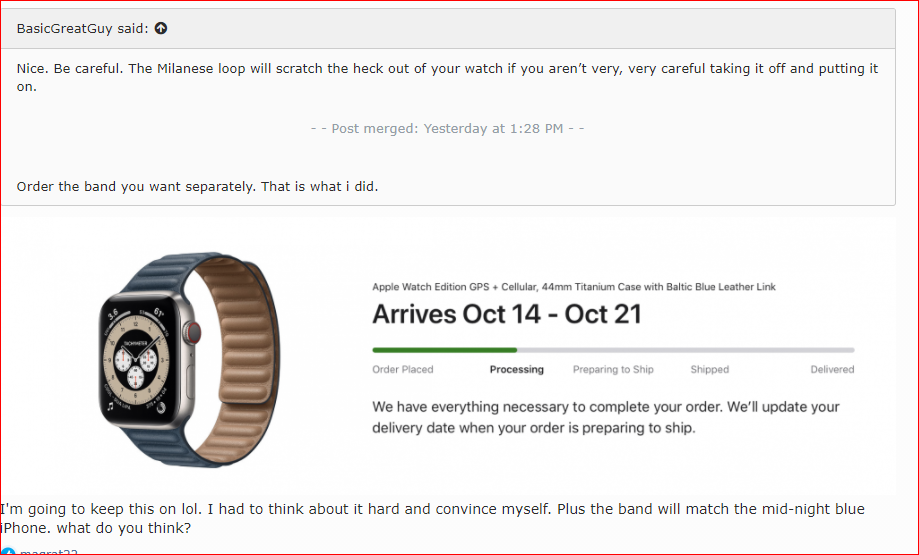Select the Preparing to Ship stage
919x555 pixels.
click(613, 369)
